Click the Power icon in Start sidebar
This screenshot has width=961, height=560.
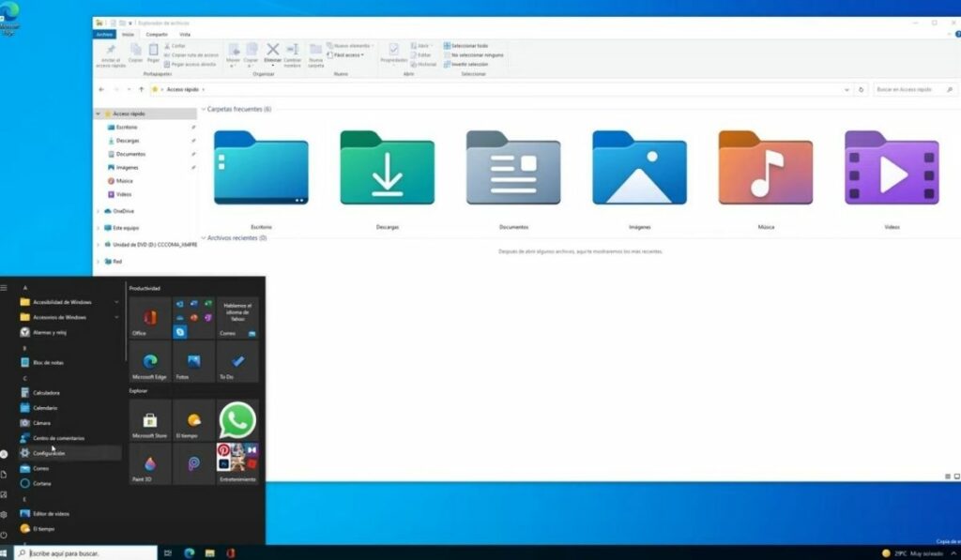click(x=4, y=537)
